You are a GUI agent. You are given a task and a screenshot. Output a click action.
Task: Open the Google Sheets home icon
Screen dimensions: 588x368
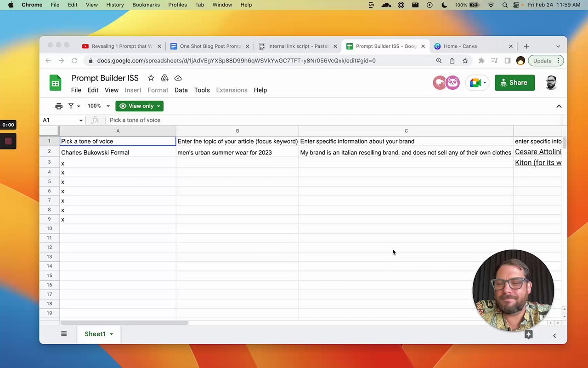pos(56,83)
